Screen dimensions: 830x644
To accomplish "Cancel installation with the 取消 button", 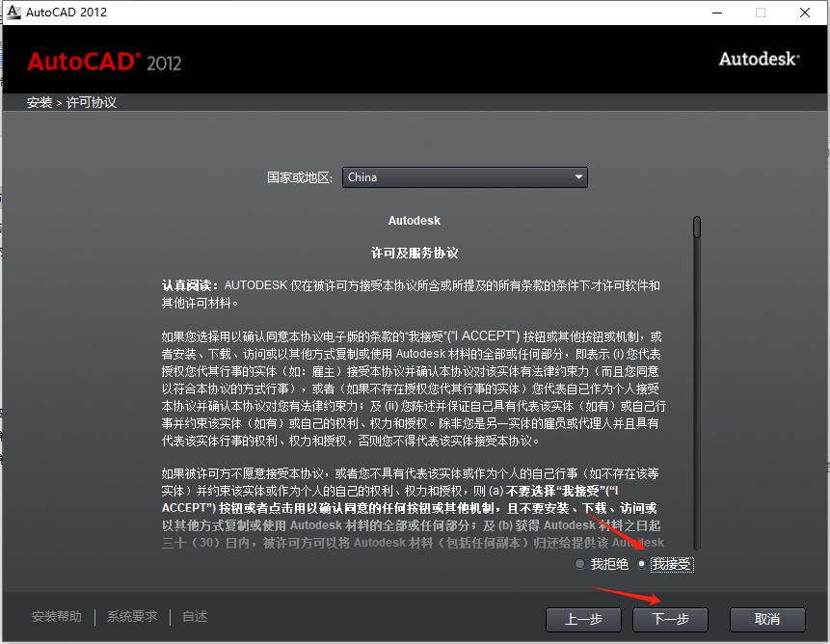I will [766, 619].
